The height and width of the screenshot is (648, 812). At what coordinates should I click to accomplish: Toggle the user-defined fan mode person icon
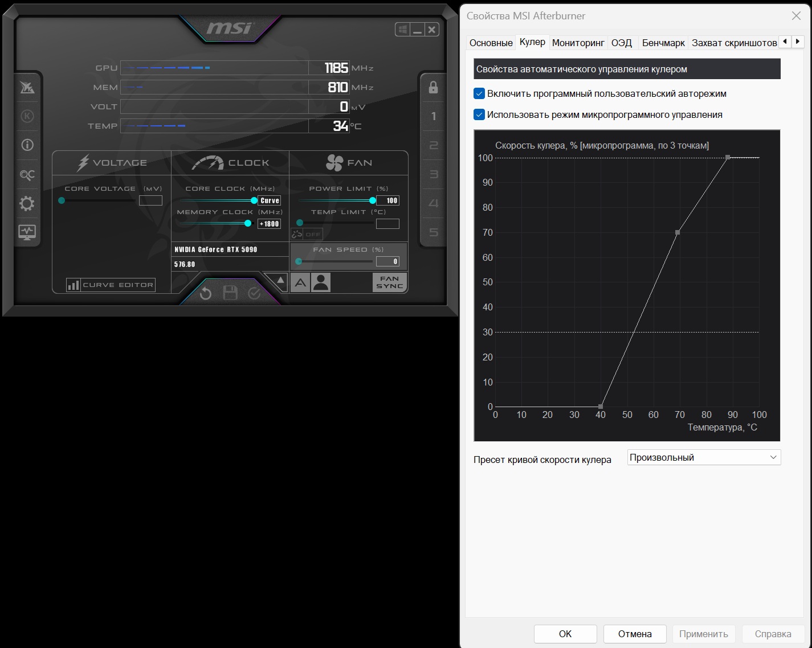321,282
